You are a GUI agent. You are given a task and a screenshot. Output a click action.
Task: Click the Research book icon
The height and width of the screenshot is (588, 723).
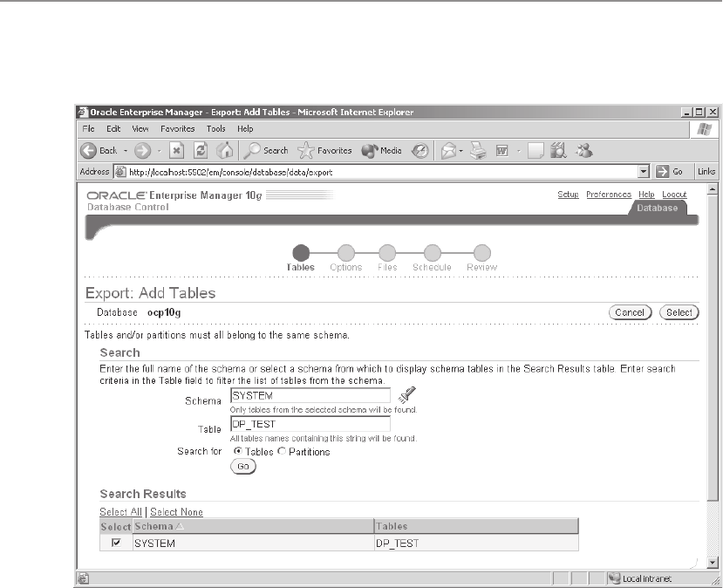[x=558, y=150]
